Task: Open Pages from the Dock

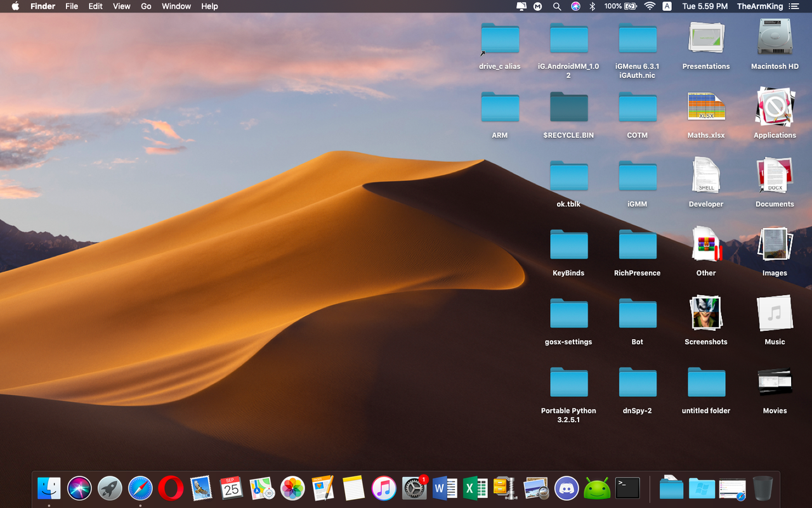Action: [323, 488]
